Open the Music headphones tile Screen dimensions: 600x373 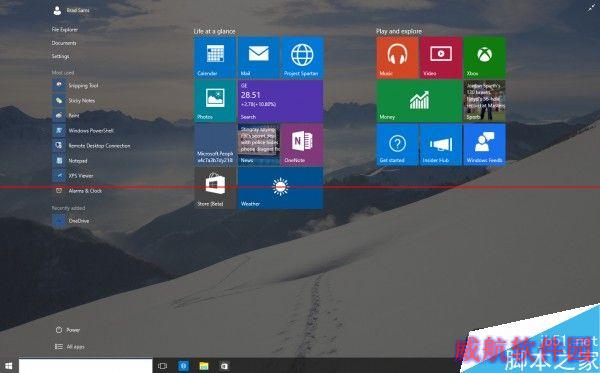(397, 57)
